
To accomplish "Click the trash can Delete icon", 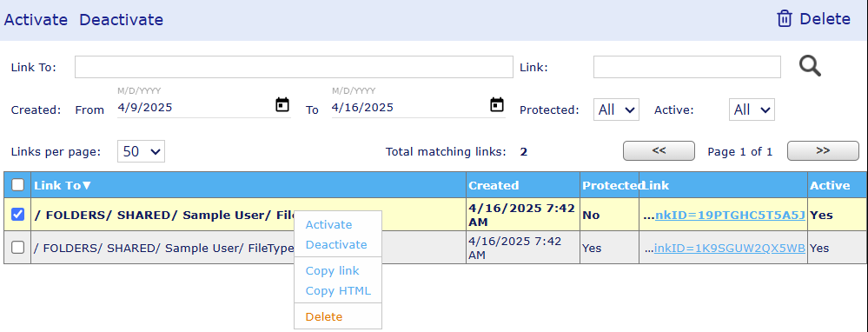I will click(x=785, y=19).
